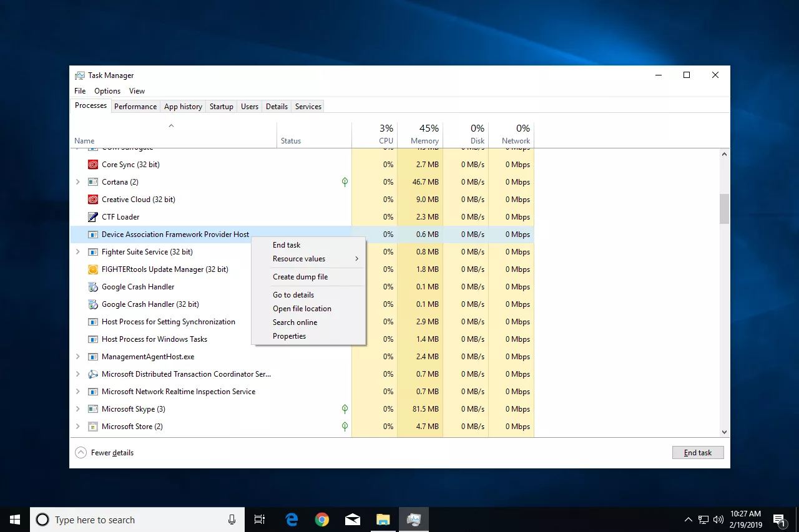Open the Action Center notifications icon
The image size is (799, 532).
[x=779, y=520]
